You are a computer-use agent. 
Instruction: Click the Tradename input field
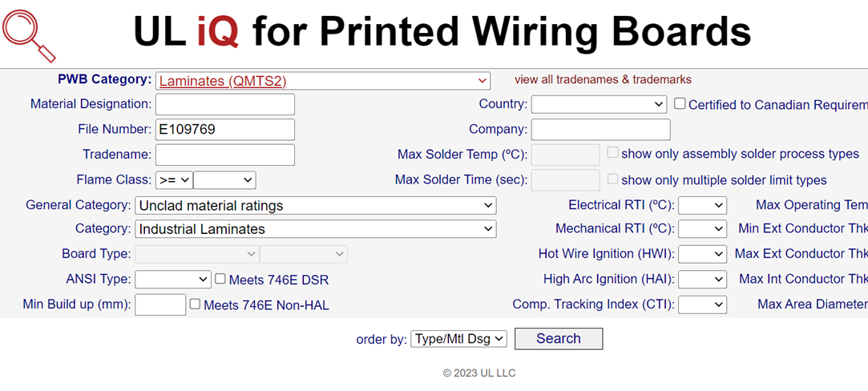coord(225,155)
